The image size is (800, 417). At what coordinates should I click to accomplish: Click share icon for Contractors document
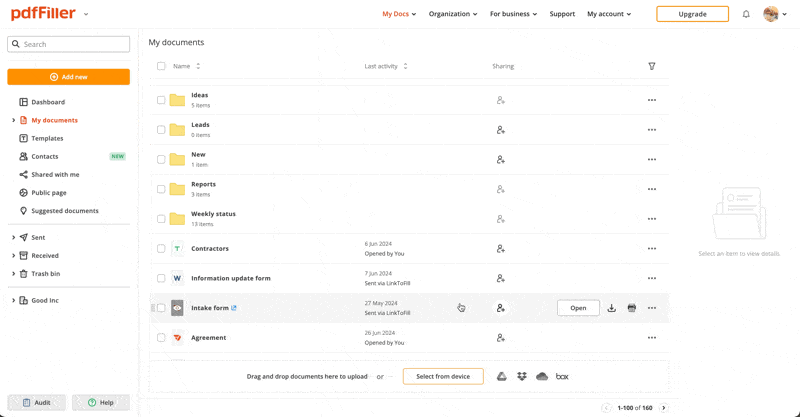501,249
